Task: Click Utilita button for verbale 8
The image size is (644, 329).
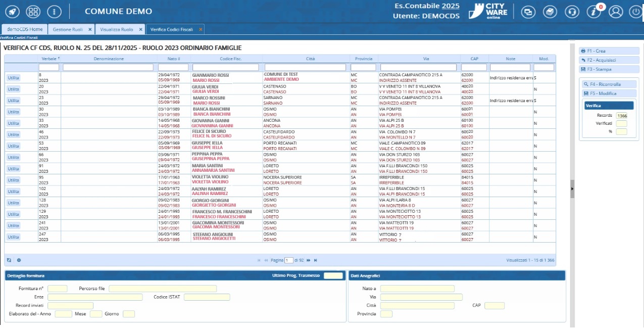Action: click(x=13, y=78)
